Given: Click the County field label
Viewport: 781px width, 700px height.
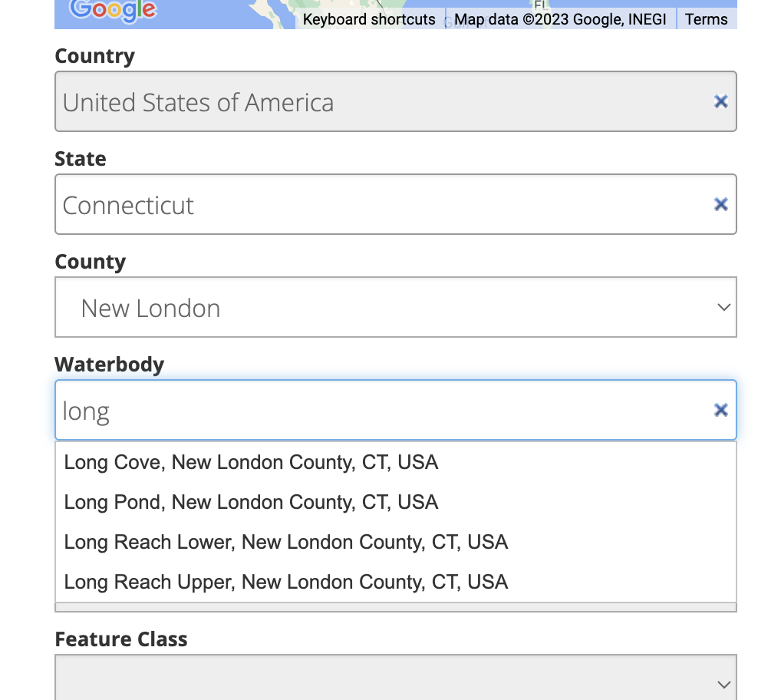Looking at the screenshot, I should point(90,262).
